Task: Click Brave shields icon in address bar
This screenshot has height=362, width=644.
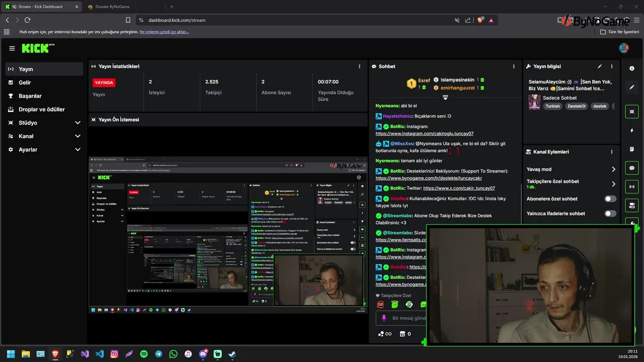Action: point(480,20)
